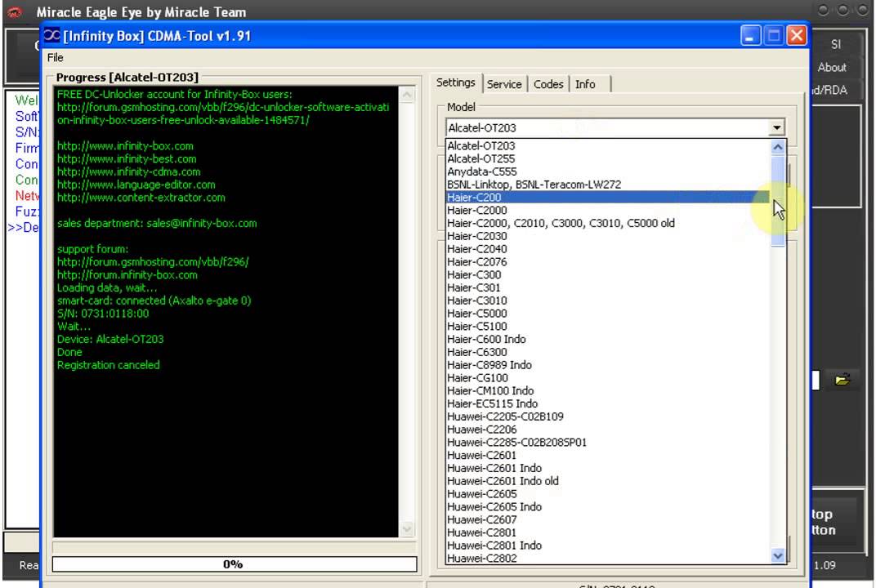Viewport: 876px width, 588px height.
Task: Select Alcatel-OT255 in the model list
Action: click(607, 158)
